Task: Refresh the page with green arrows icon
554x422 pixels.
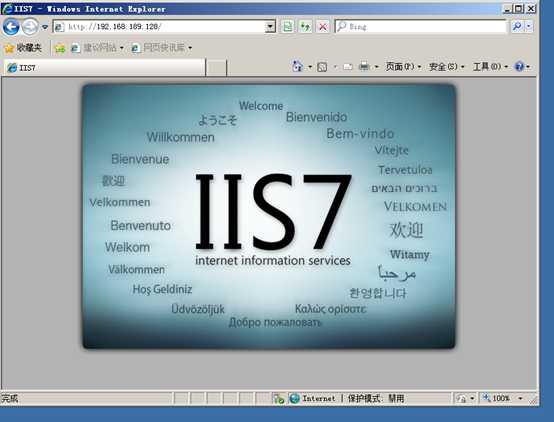Action: click(305, 27)
